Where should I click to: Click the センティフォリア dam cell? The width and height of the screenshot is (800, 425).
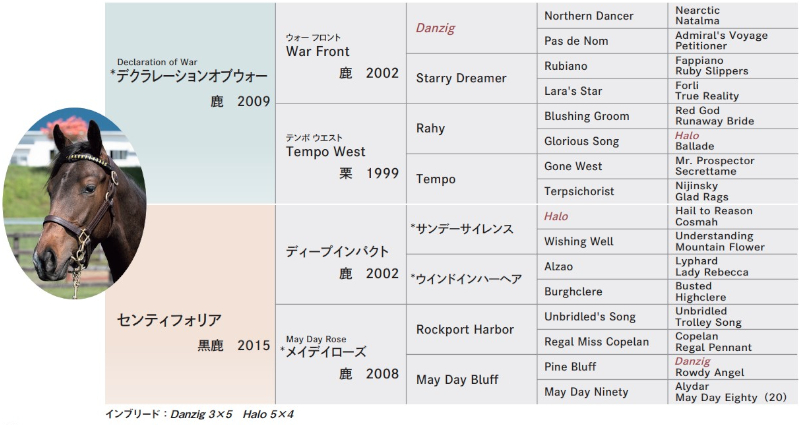[190, 305]
